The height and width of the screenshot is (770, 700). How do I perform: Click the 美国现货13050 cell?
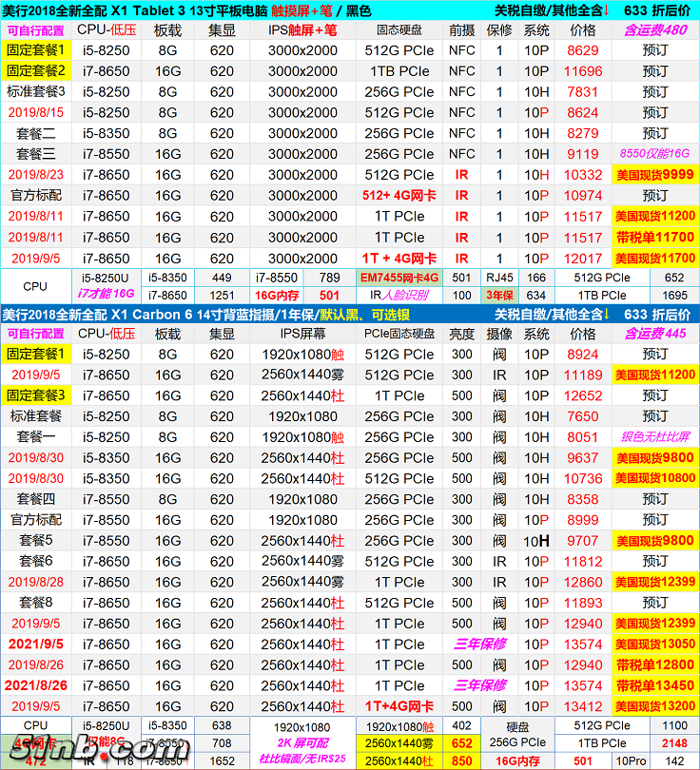tap(654, 645)
